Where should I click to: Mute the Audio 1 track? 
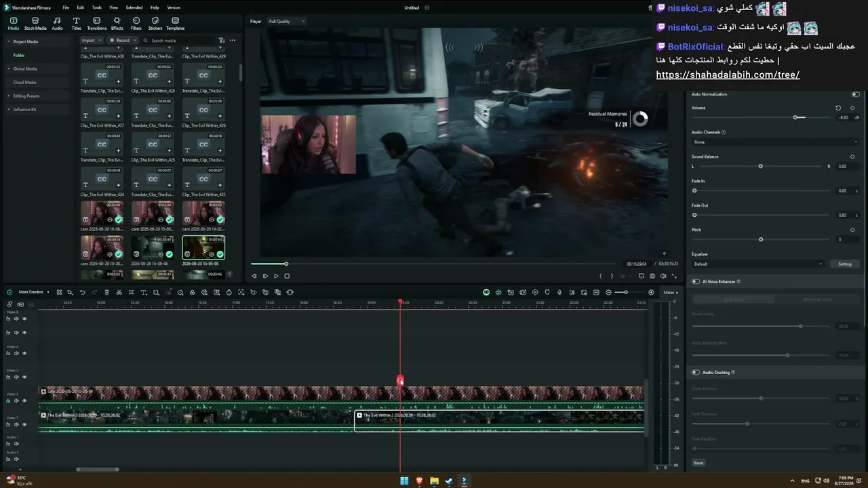click(16, 444)
